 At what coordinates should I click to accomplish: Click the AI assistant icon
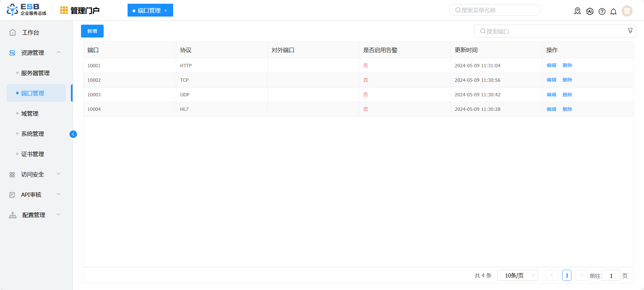(590, 11)
